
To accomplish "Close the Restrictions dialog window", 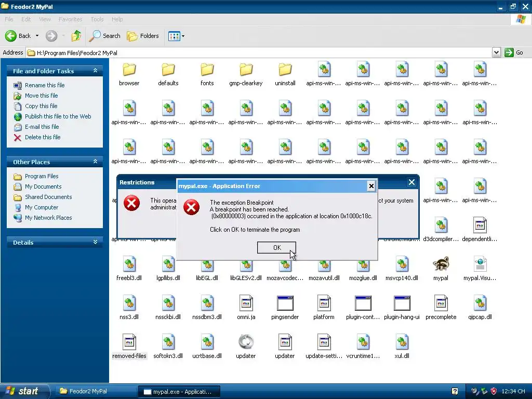I will pos(411,182).
